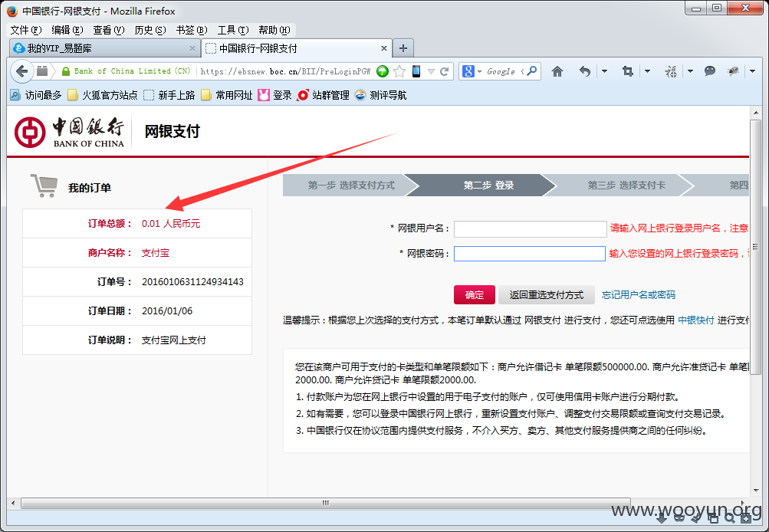Open the dropdown next to 福 icon
Screen dimensions: 769x532
(x=690, y=71)
